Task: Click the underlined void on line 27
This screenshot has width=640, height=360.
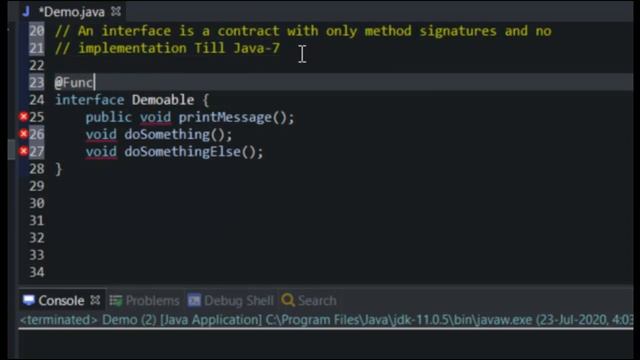Action: 101,152
